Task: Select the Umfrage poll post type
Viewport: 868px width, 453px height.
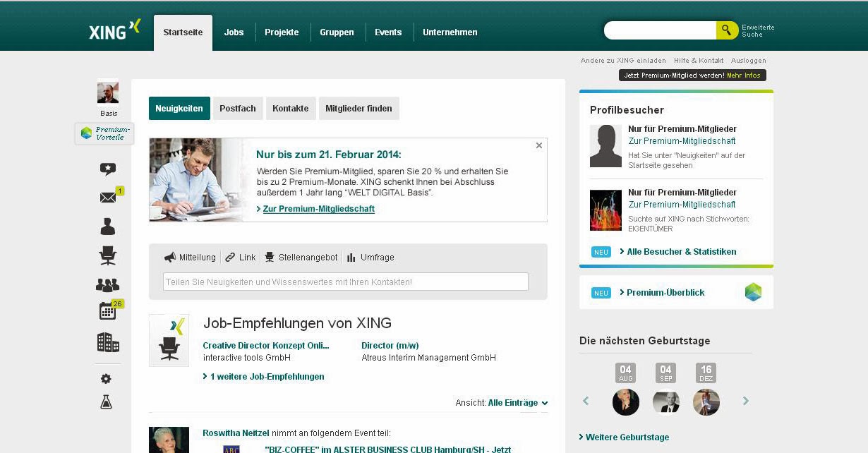Action: (370, 258)
